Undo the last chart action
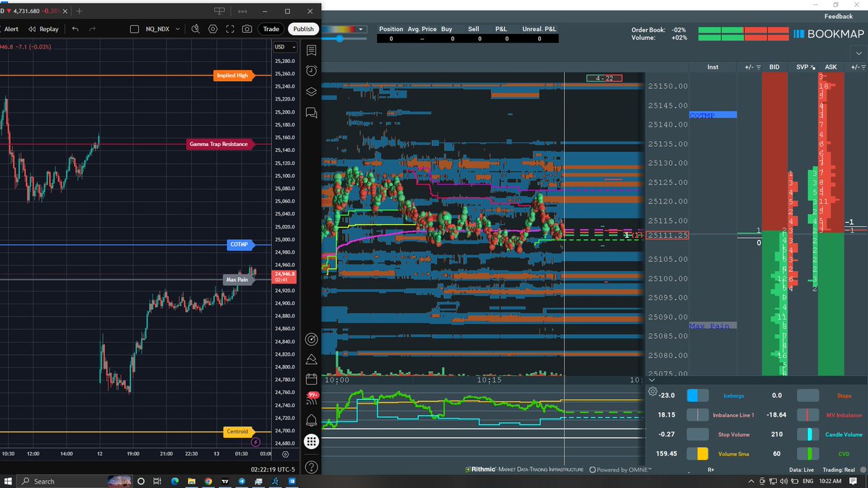Viewport: 868px width, 488px height. click(75, 29)
